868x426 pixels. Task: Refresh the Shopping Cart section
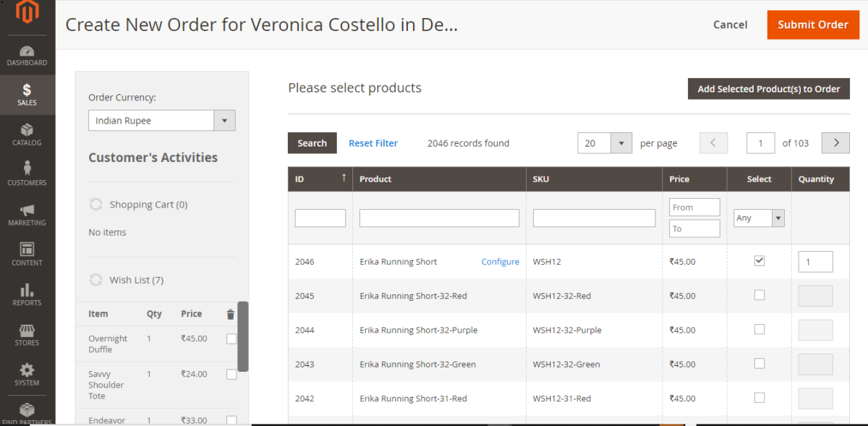(x=95, y=205)
